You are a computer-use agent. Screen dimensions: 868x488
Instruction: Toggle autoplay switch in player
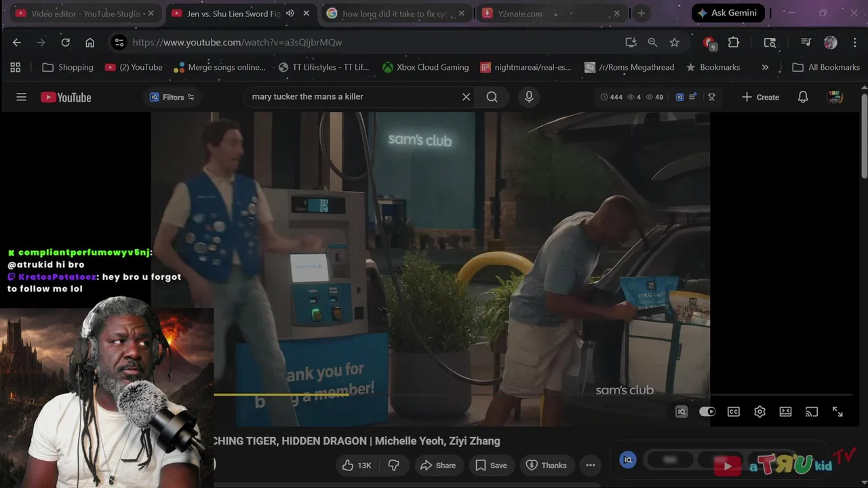coord(707,411)
